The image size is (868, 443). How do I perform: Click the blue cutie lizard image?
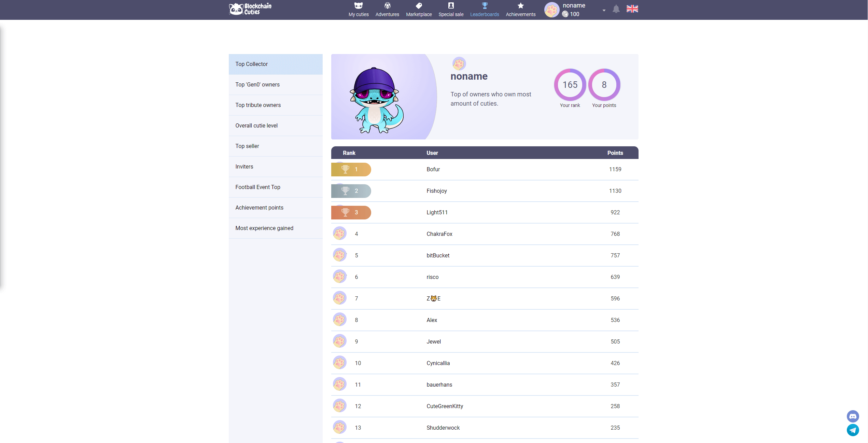pos(376,100)
